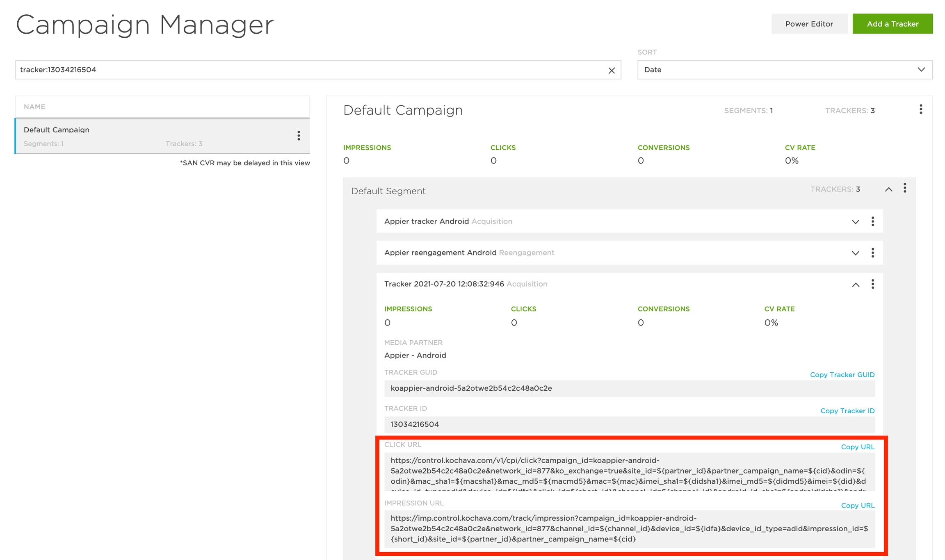Viewport: 945px width, 560px height.
Task: Expand Appier tracker Android details
Action: tap(855, 222)
